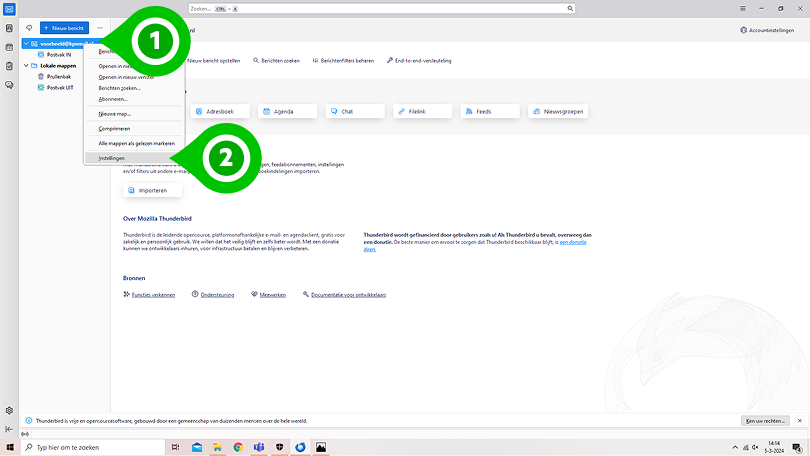Open folder pane options (three dots)

tap(100, 28)
